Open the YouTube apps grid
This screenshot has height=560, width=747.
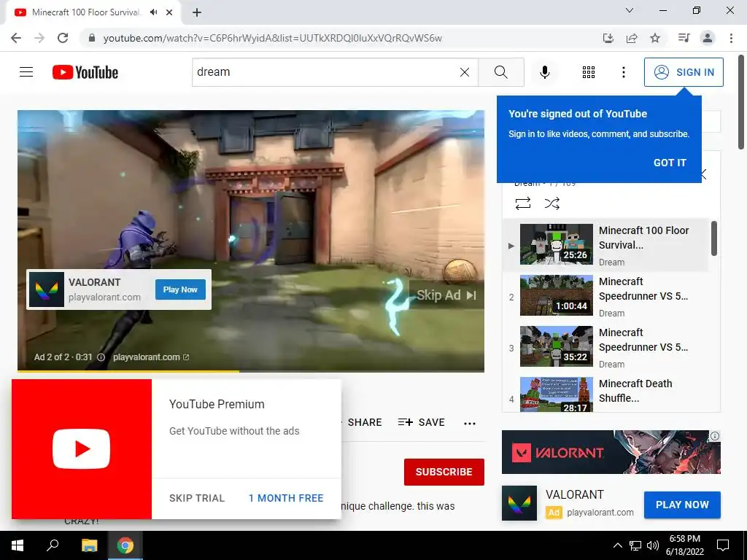coord(589,72)
